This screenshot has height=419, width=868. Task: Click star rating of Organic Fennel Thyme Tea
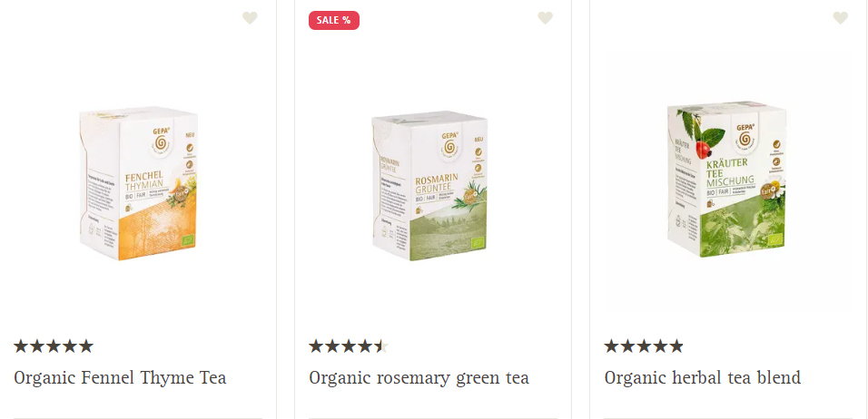tap(54, 346)
